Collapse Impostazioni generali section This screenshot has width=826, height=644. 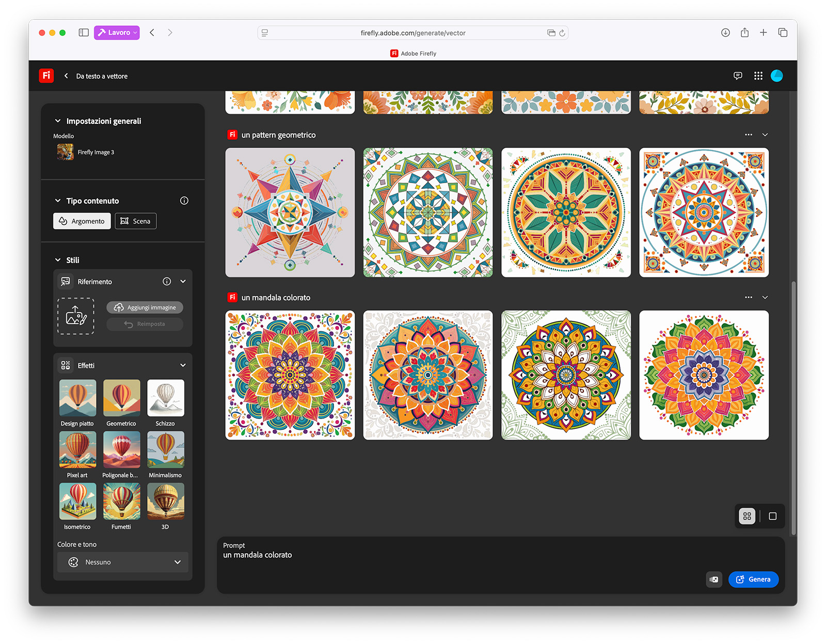coord(58,121)
